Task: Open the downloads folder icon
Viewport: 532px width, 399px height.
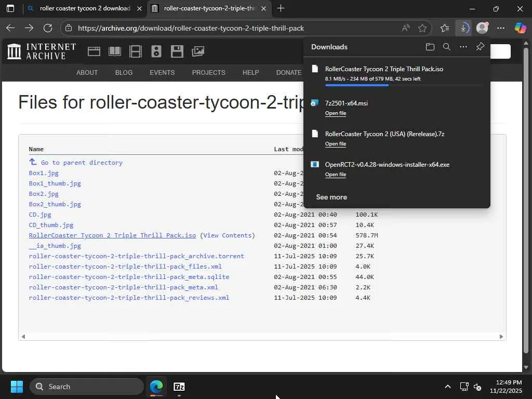Action: [430, 47]
